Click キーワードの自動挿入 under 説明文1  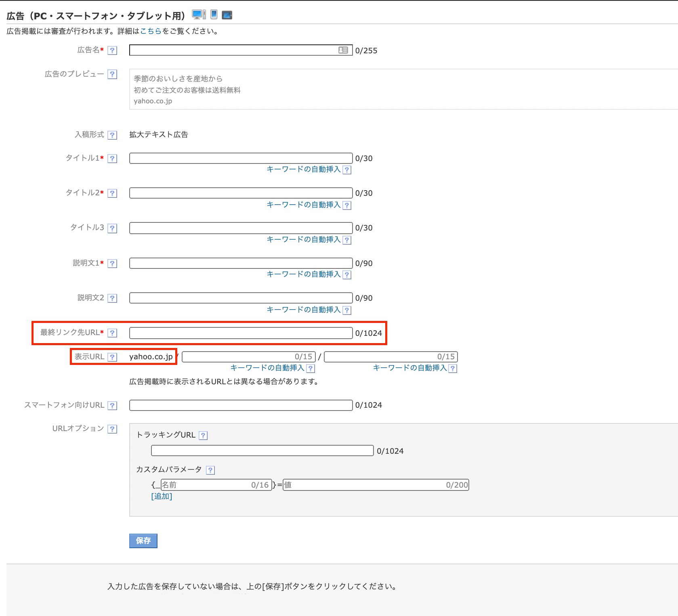pyautogui.click(x=304, y=274)
